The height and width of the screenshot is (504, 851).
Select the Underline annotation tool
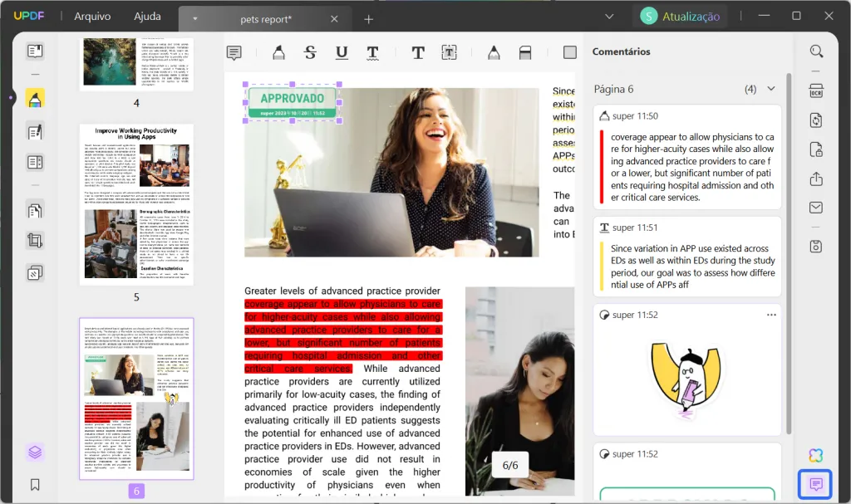tap(342, 51)
